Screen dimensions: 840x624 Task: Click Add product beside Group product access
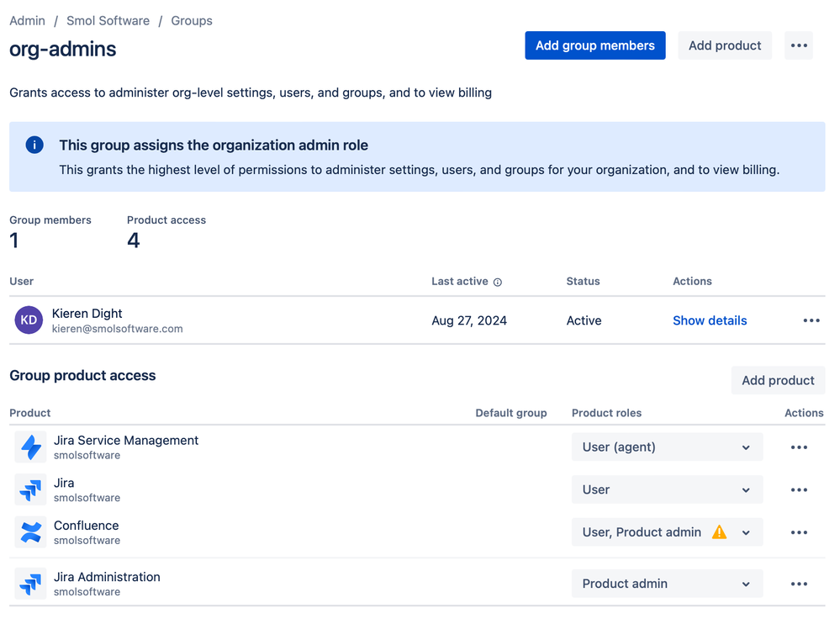pos(778,380)
